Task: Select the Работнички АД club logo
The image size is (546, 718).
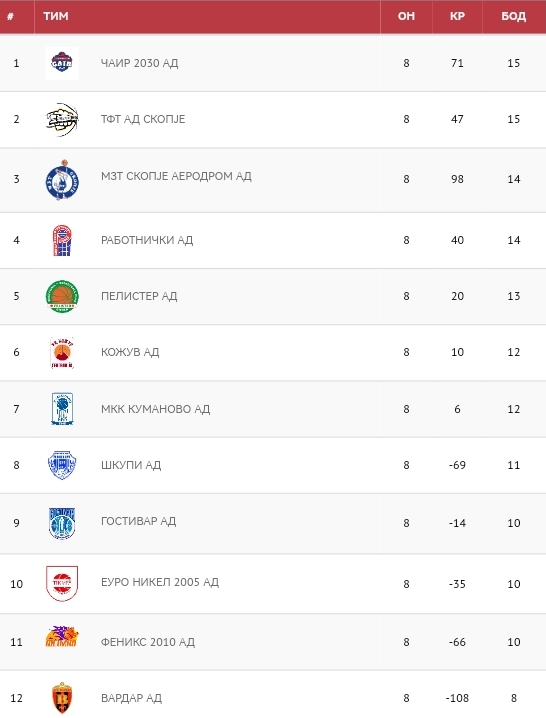Action: tap(62, 240)
